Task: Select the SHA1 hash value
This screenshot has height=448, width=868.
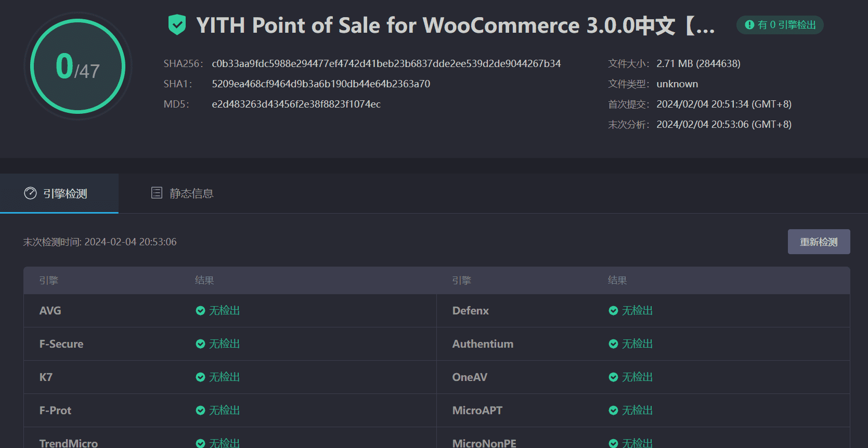Action: [x=321, y=84]
